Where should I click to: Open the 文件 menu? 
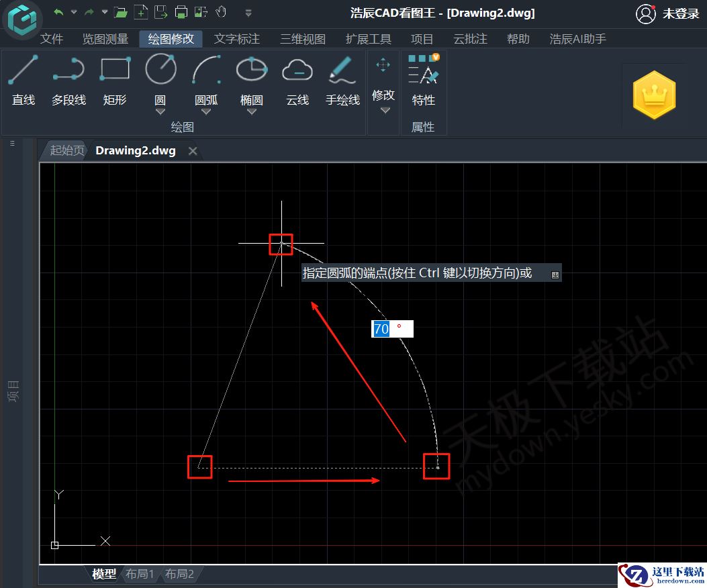52,39
